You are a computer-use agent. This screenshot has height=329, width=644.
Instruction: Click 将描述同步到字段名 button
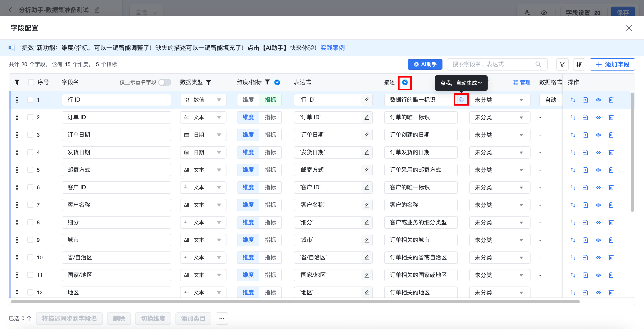point(69,318)
